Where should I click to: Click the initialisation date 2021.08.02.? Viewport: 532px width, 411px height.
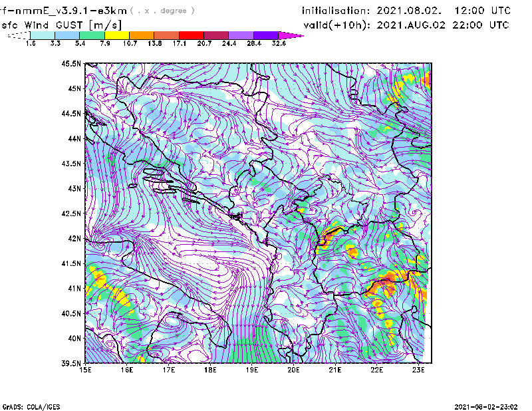(x=409, y=11)
